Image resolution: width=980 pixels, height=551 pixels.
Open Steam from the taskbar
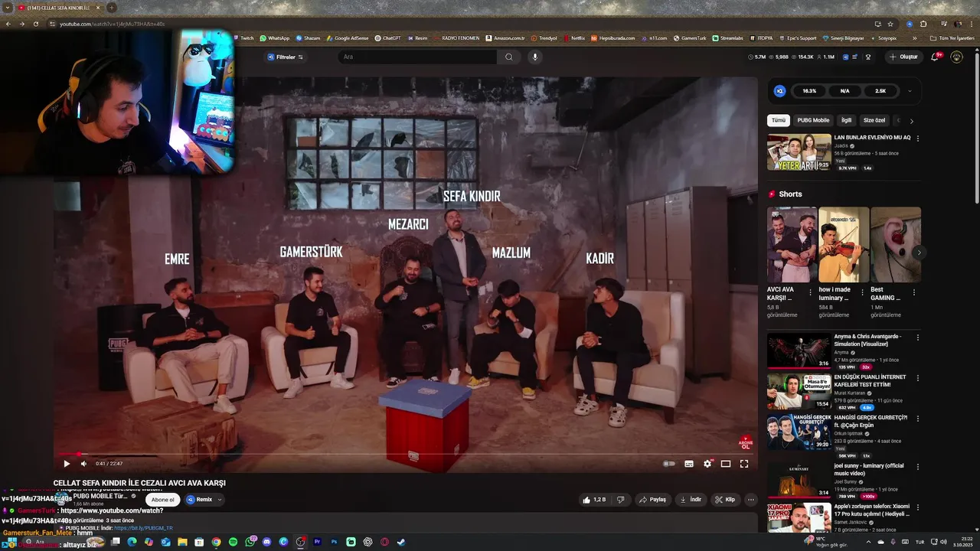click(401, 542)
